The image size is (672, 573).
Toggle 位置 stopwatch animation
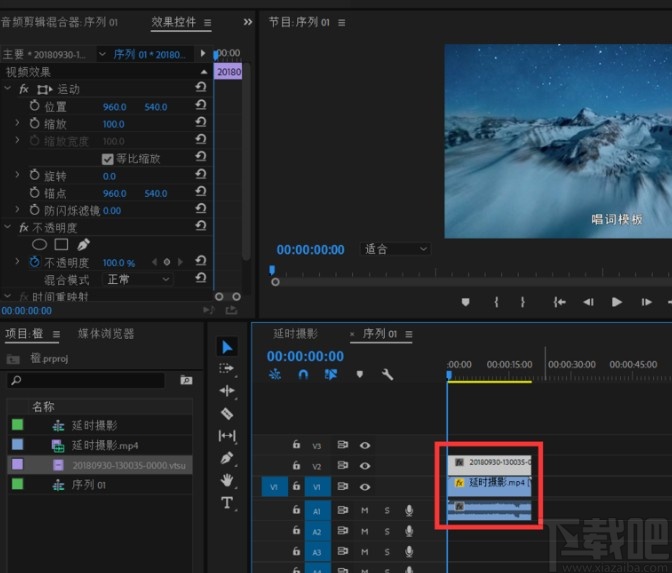(x=35, y=106)
